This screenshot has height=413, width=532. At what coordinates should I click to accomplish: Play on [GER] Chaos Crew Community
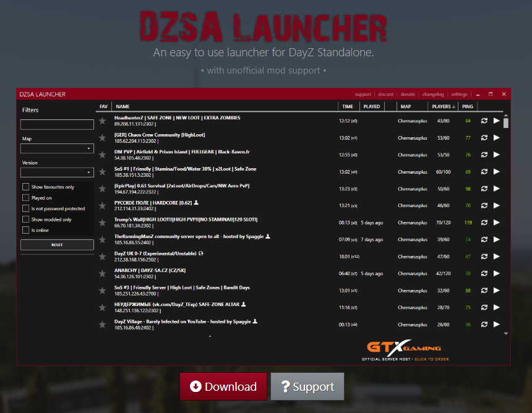(496, 138)
